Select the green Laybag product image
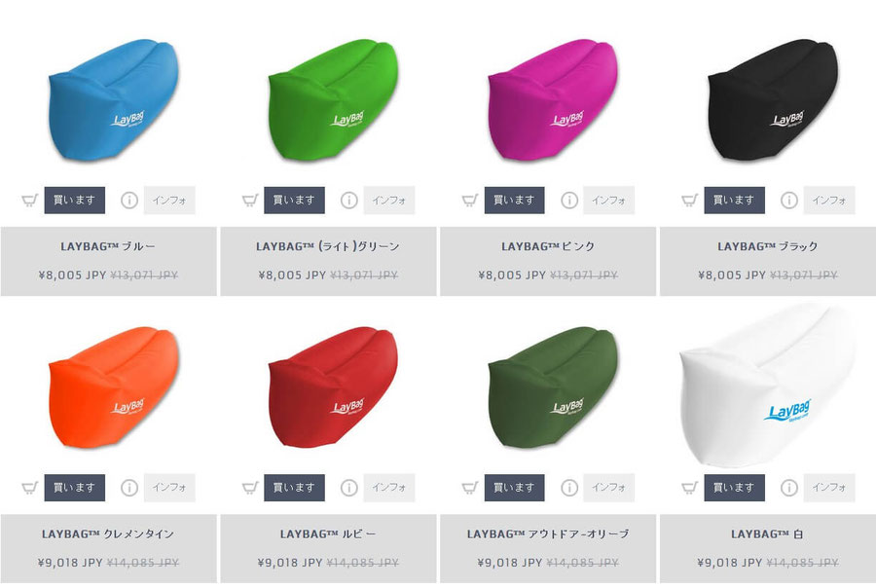The height and width of the screenshot is (588, 876). coord(333,99)
